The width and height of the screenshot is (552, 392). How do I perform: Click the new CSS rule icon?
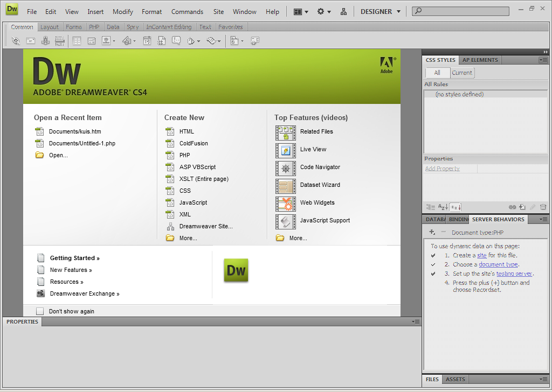(522, 207)
